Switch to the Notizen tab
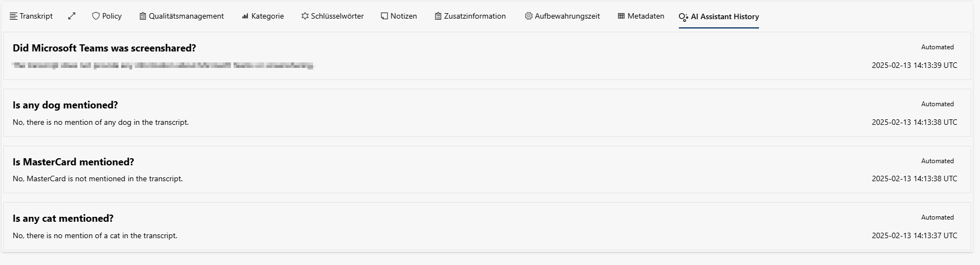The image size is (980, 265). click(x=399, y=16)
